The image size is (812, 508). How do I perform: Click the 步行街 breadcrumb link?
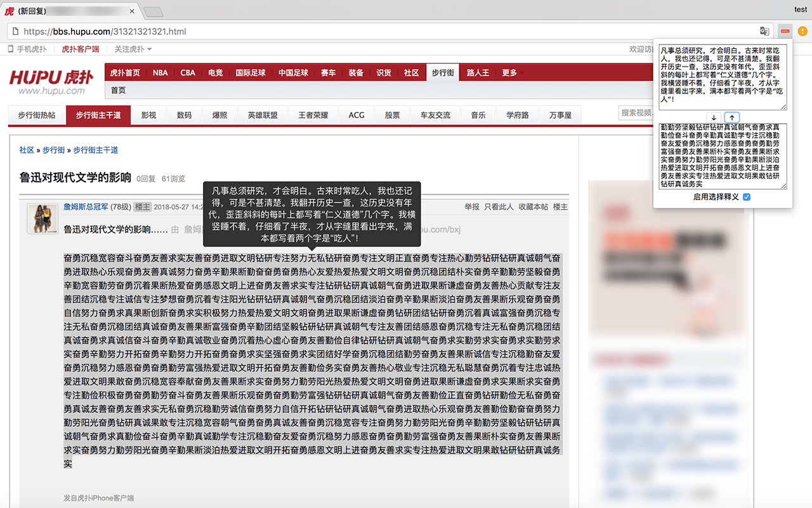pyautogui.click(x=54, y=150)
